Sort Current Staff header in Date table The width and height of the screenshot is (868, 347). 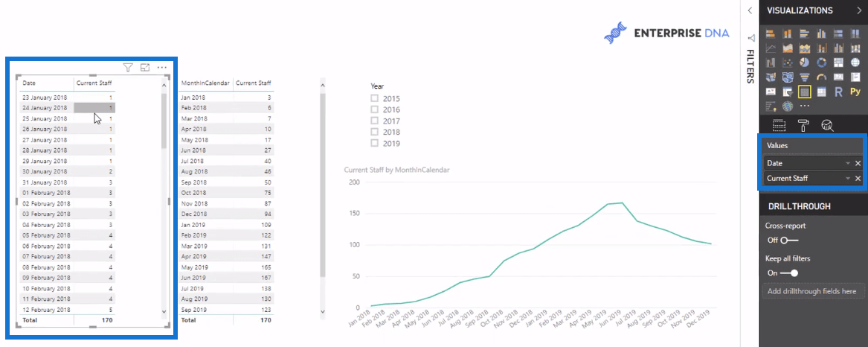(x=94, y=83)
